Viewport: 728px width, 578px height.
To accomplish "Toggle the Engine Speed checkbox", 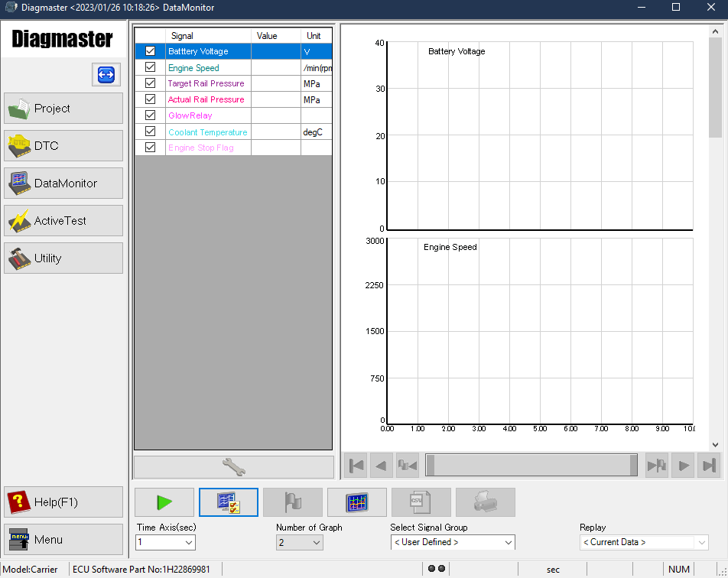I will 150,67.
